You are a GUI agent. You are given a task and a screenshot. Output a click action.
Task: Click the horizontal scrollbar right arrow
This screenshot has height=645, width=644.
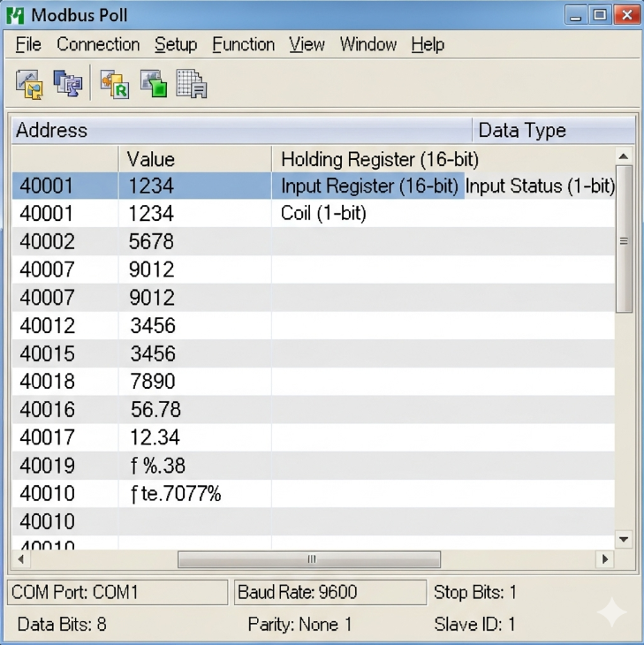tap(605, 559)
